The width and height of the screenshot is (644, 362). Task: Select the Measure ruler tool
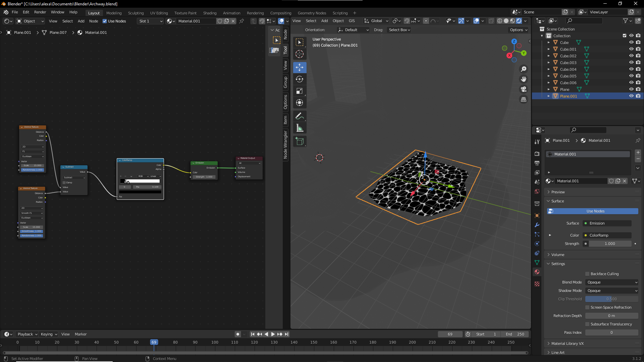(x=300, y=128)
